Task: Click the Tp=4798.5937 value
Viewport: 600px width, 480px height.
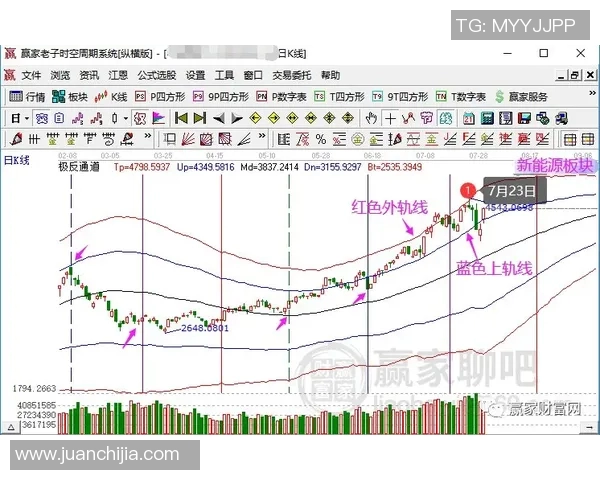Action: [142, 167]
